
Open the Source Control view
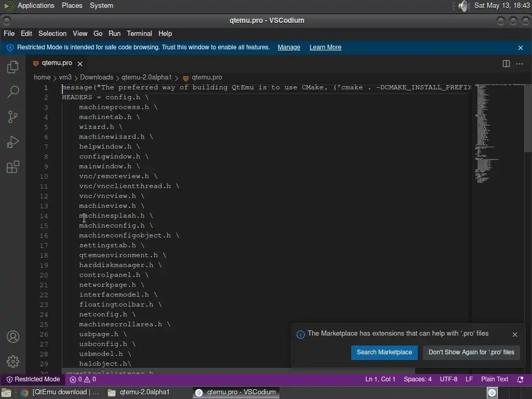[x=13, y=117]
